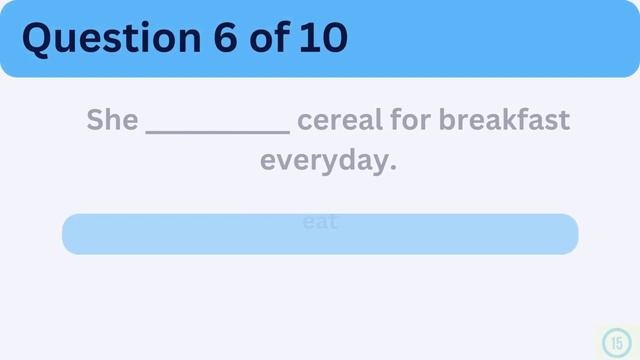
Task: Click the blank line after 'She'
Action: (218, 131)
